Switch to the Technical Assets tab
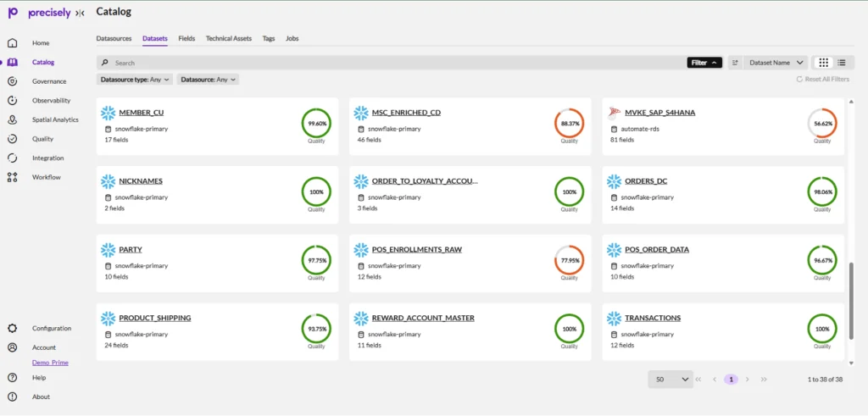 coord(228,38)
